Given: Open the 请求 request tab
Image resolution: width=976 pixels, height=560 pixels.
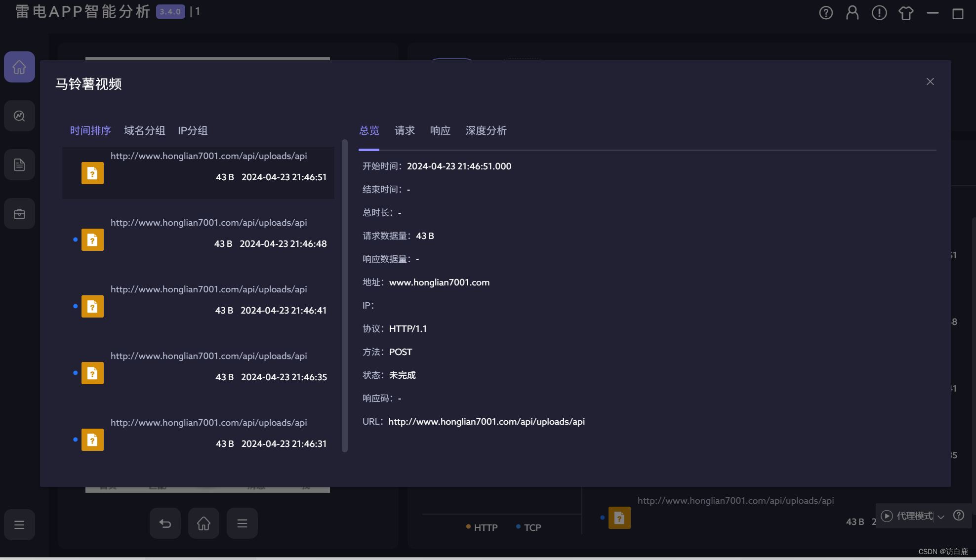Looking at the screenshot, I should coord(405,131).
